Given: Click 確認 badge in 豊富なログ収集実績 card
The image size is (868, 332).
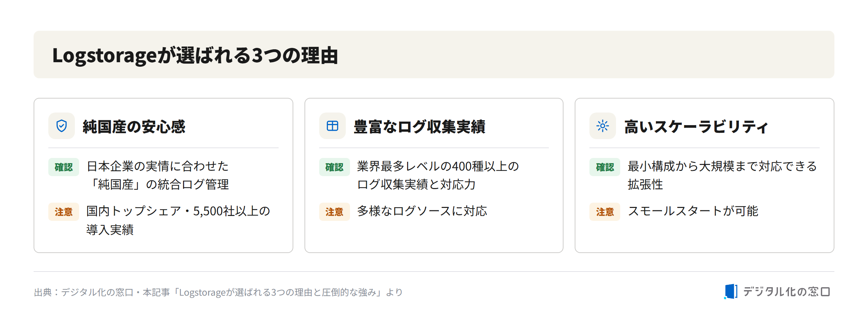Looking at the screenshot, I should [334, 167].
